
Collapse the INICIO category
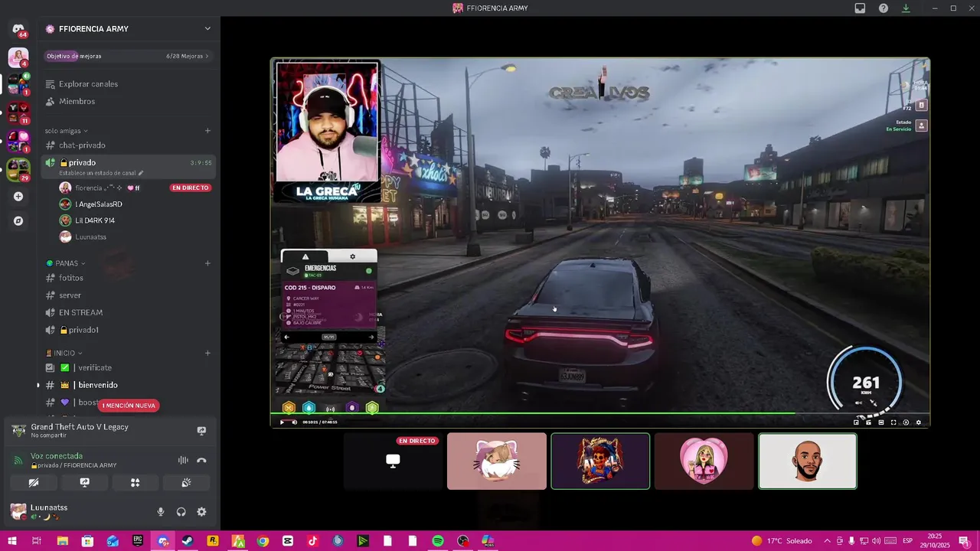(64, 354)
